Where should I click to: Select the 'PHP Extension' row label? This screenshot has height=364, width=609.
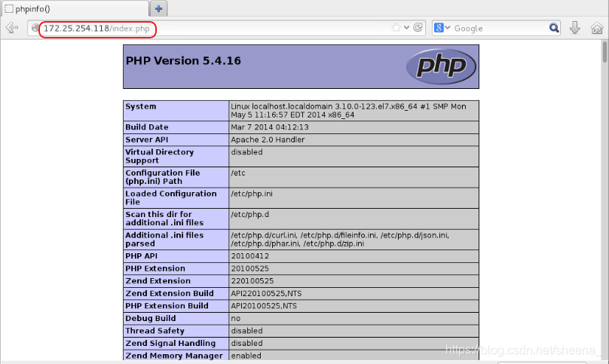pos(155,268)
